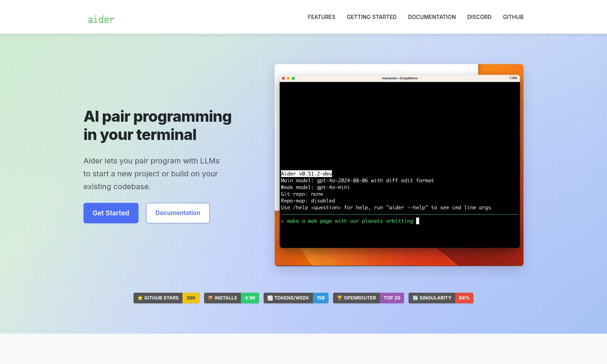This screenshot has width=607, height=364.
Task: Click the trophy icon on OpenRouter badge
Action: [x=340, y=298]
